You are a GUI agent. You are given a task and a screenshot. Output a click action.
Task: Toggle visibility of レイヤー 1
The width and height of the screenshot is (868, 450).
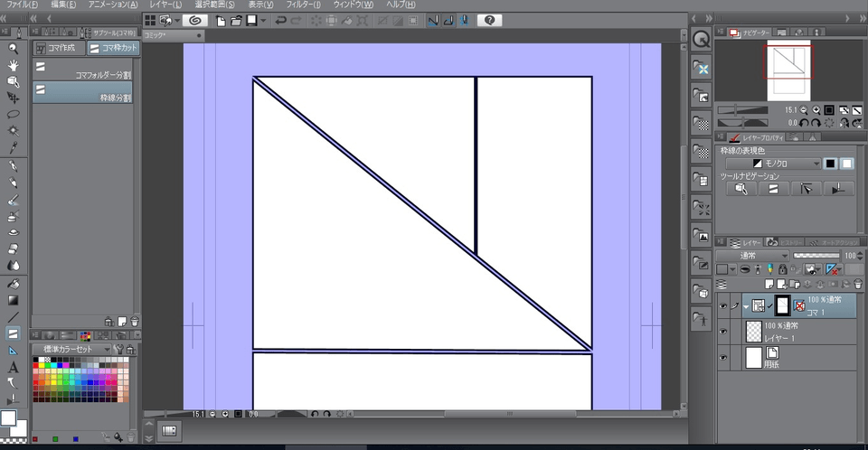tap(722, 332)
